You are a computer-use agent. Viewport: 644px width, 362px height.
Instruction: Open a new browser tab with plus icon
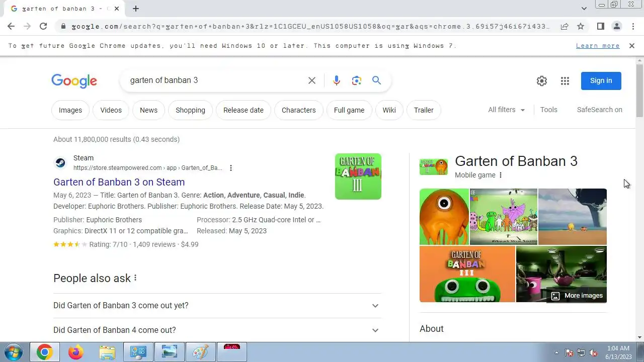tap(136, 9)
